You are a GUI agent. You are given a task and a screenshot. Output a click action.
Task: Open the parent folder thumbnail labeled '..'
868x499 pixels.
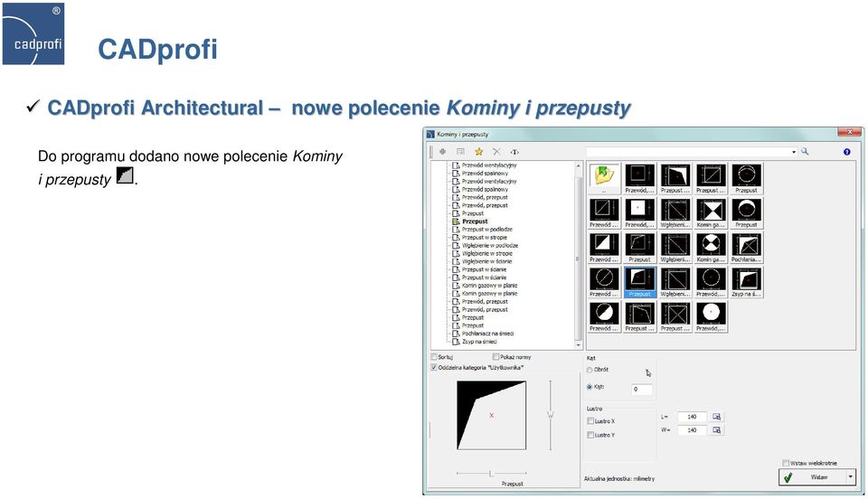click(x=604, y=179)
